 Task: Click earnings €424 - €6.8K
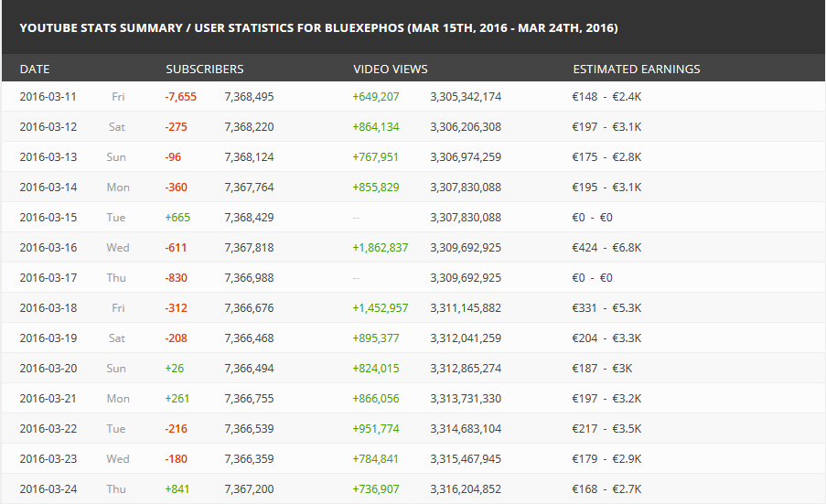(606, 248)
